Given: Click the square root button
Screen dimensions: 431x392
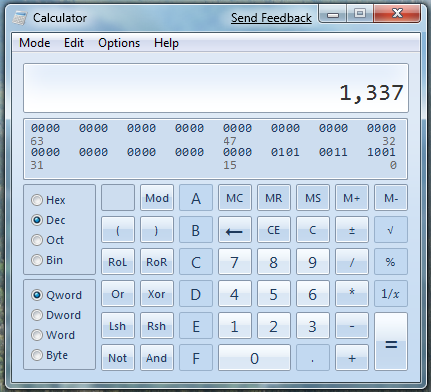Looking at the screenshot, I should point(391,230).
